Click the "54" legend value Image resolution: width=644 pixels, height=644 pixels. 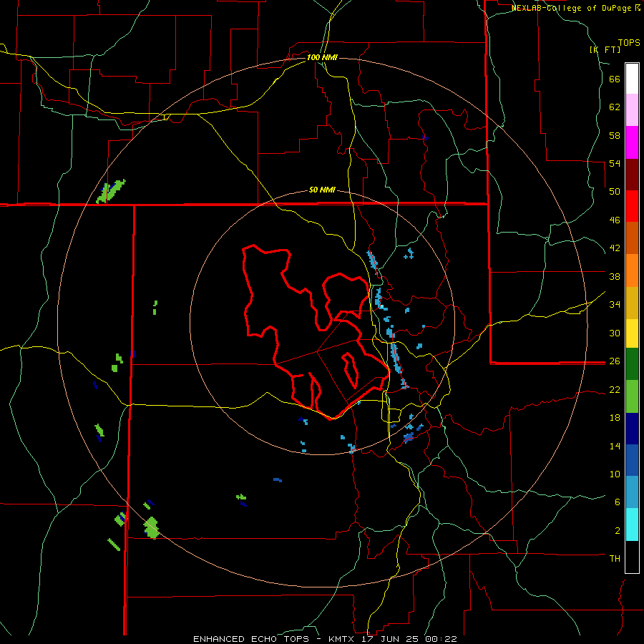click(615, 163)
